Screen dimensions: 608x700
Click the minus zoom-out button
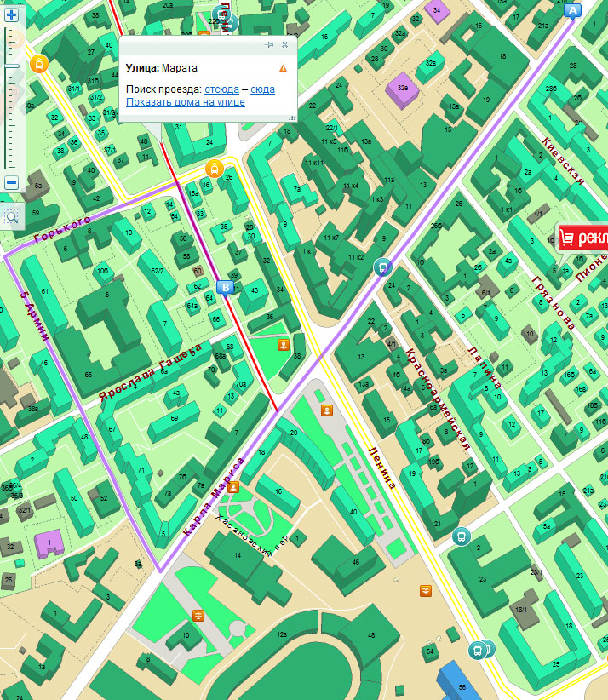(x=12, y=182)
